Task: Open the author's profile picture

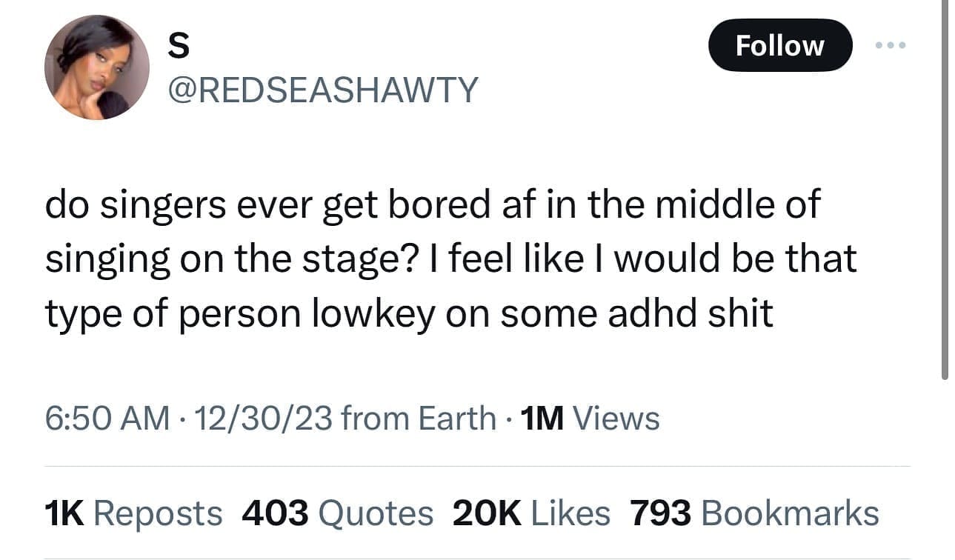Action: 97,67
